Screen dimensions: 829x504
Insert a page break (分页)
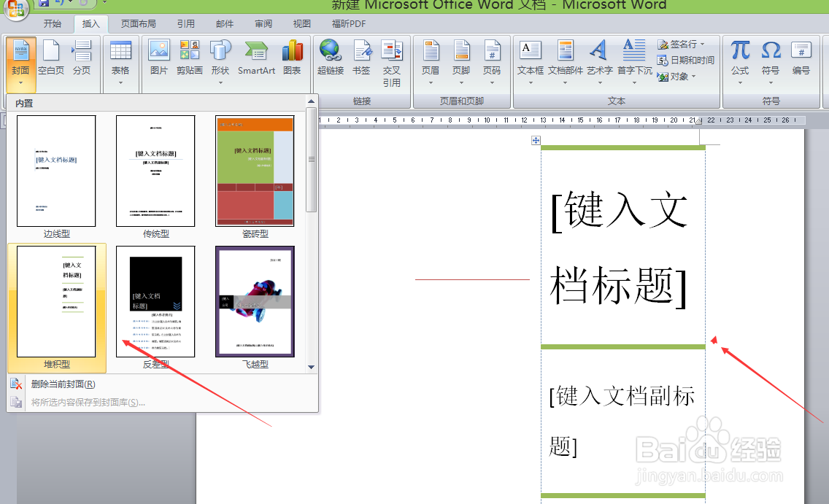click(x=82, y=58)
